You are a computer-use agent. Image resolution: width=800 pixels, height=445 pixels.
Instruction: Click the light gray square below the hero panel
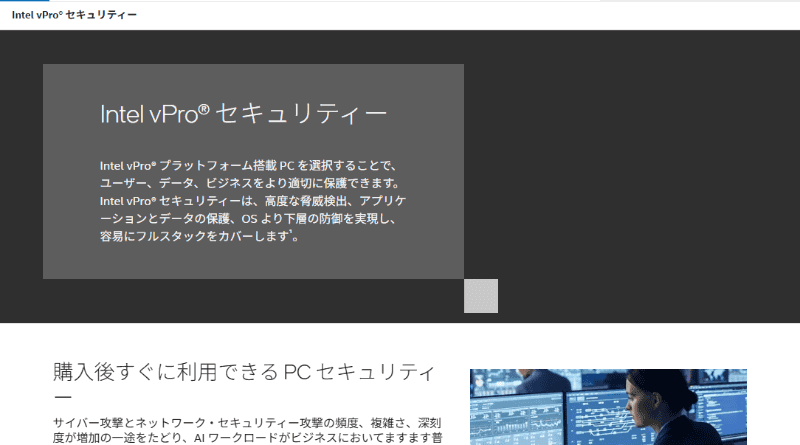tap(481, 295)
